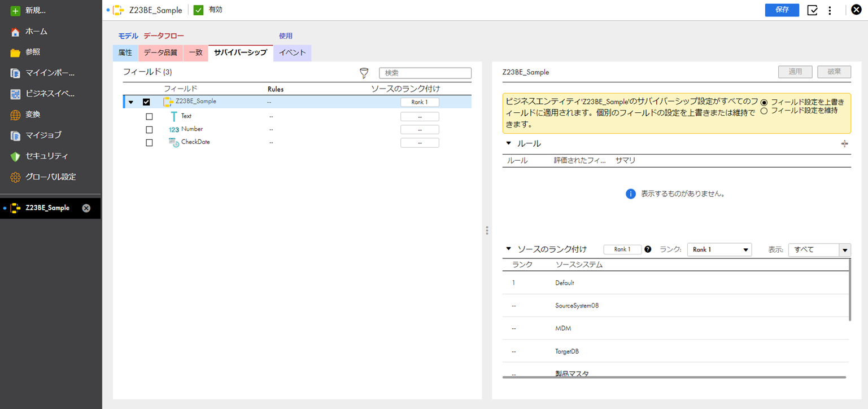Click the info icon in empty rules message
Screen dimensions: 868x409
point(631,193)
